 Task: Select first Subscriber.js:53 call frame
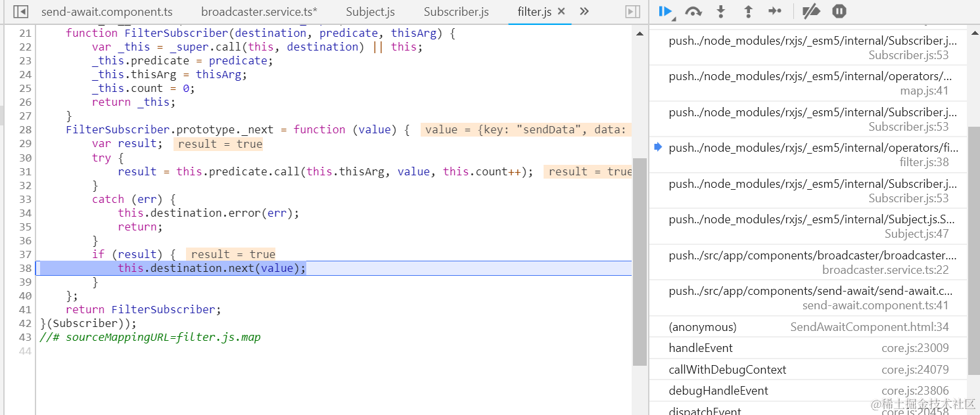[x=808, y=48]
